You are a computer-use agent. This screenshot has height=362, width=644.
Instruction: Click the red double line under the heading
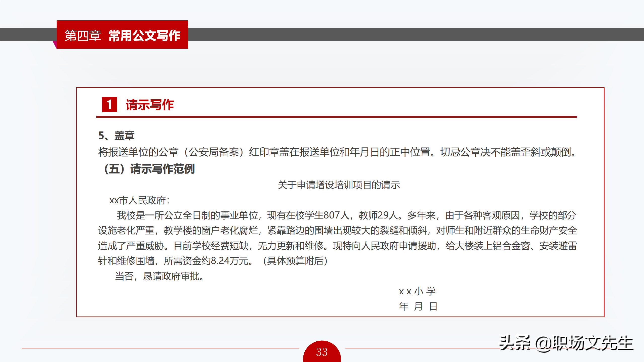pos(336,117)
